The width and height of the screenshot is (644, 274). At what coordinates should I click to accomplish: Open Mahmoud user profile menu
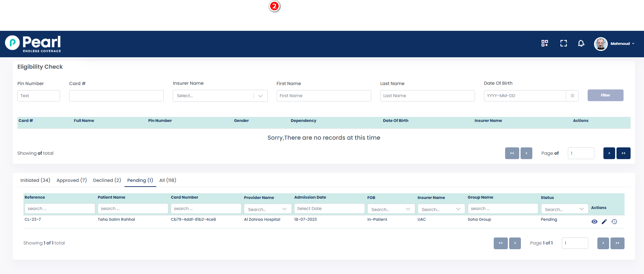[x=614, y=44]
